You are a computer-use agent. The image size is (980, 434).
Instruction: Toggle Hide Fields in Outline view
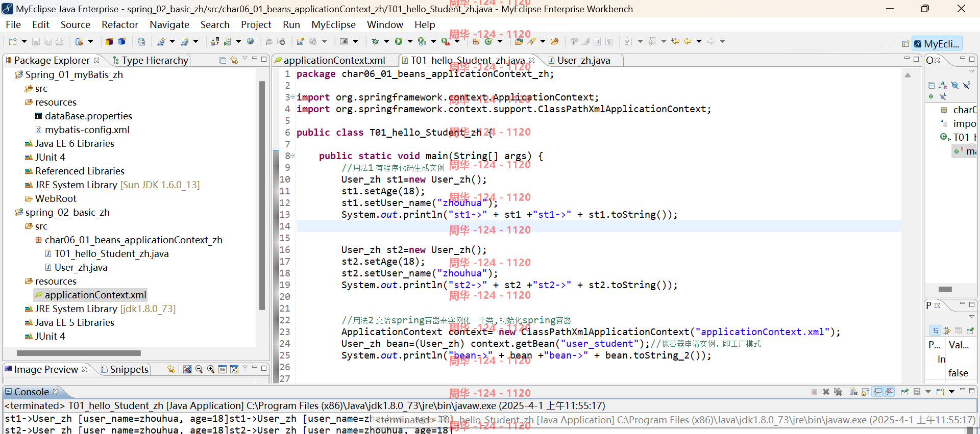(x=955, y=85)
